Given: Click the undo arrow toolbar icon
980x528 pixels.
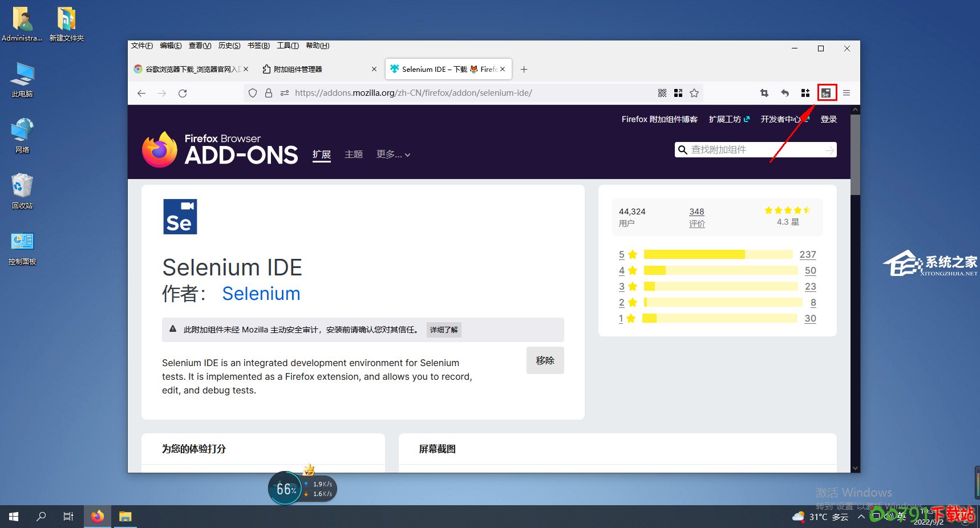Looking at the screenshot, I should (x=785, y=93).
